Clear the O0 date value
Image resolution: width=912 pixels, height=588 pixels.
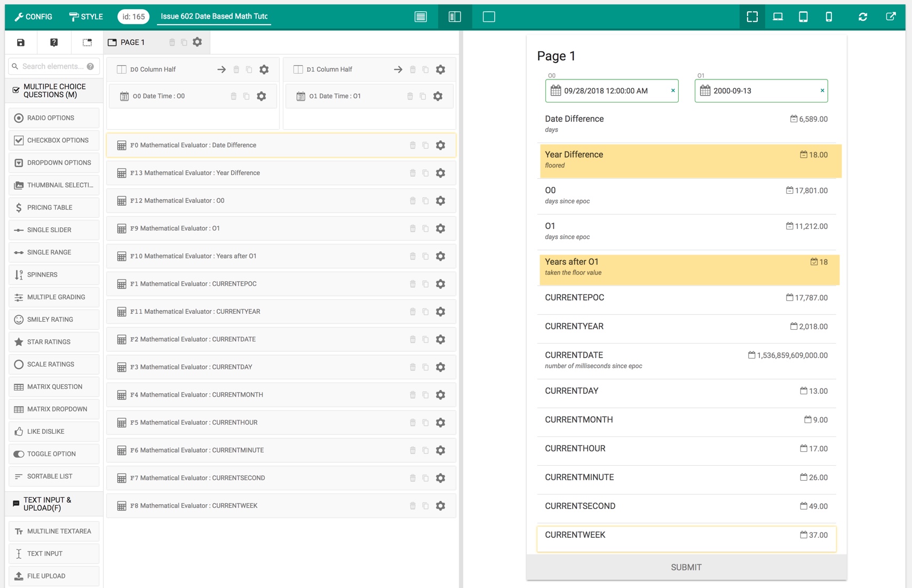(x=673, y=91)
